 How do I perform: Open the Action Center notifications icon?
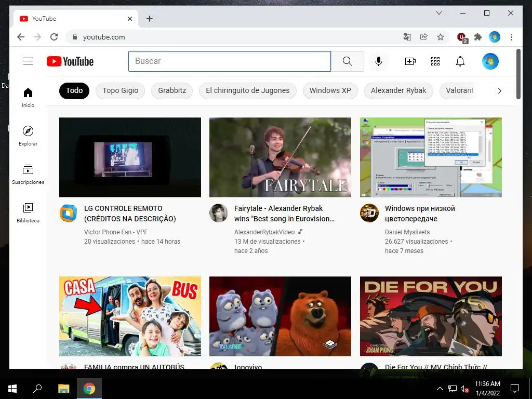coord(515,389)
